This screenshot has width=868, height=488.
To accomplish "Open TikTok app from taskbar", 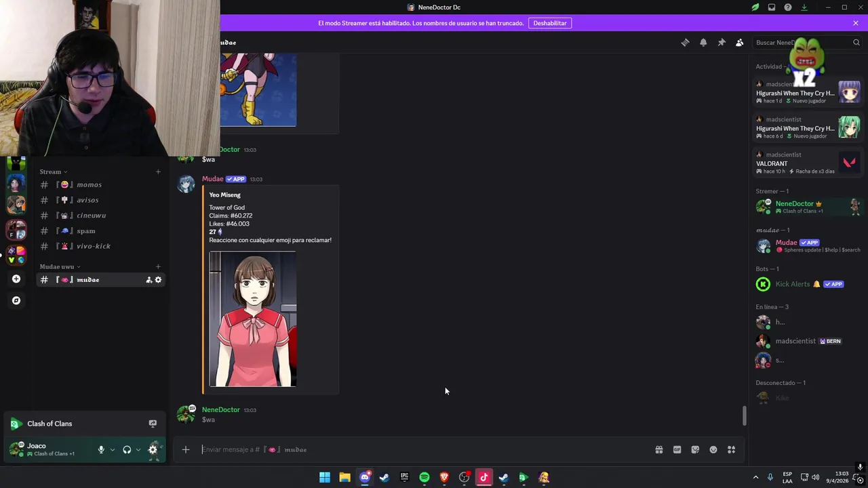I will [484, 477].
